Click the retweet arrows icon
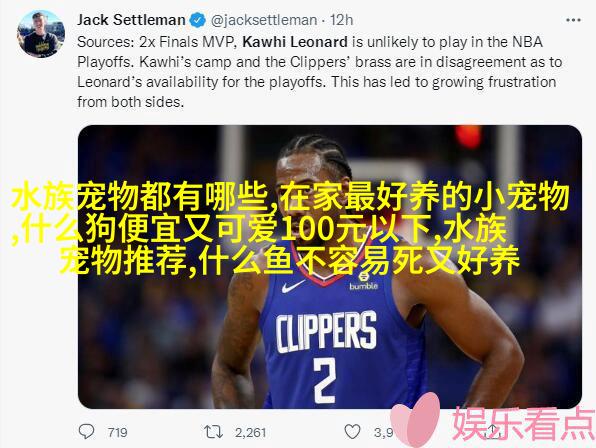This screenshot has width=596, height=448. tap(213, 432)
